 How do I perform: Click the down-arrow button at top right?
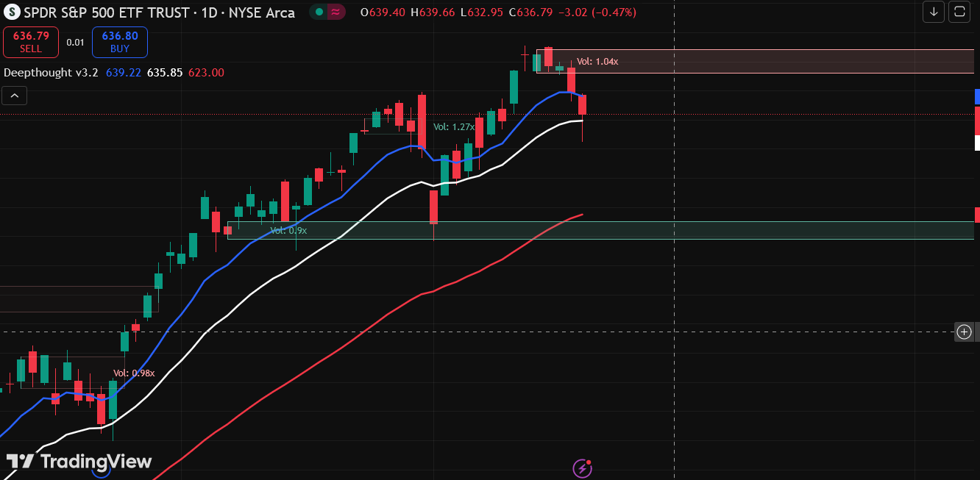[934, 12]
